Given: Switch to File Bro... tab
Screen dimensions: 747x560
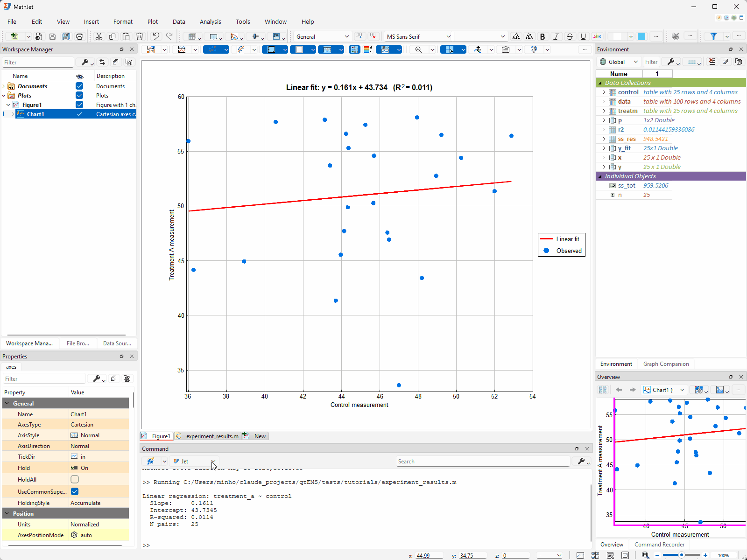Looking at the screenshot, I should [78, 343].
